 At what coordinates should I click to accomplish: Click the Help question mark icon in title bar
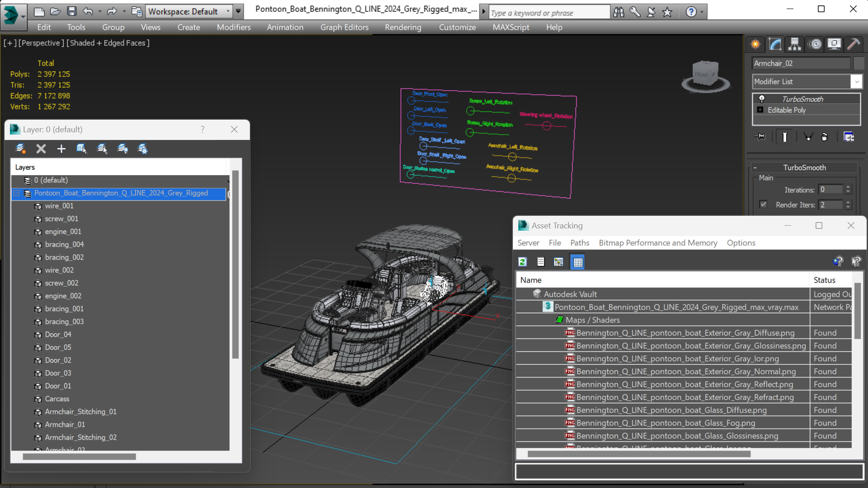pos(691,12)
